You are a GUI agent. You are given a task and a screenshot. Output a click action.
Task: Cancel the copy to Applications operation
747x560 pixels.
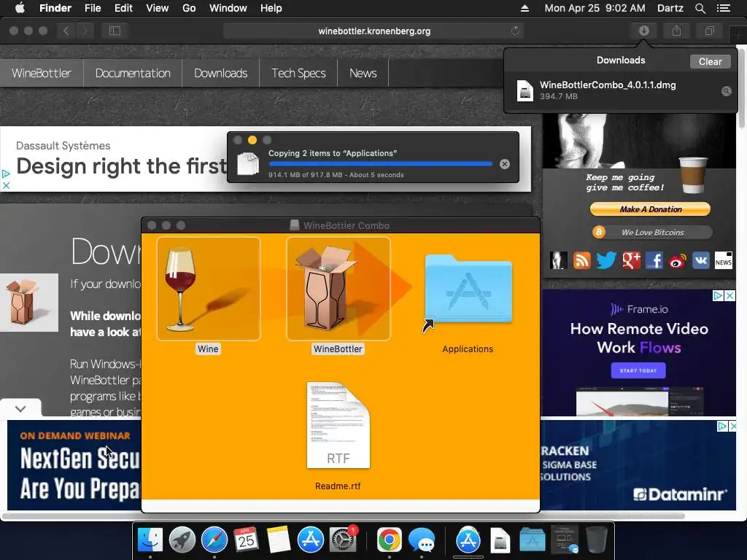tap(505, 164)
